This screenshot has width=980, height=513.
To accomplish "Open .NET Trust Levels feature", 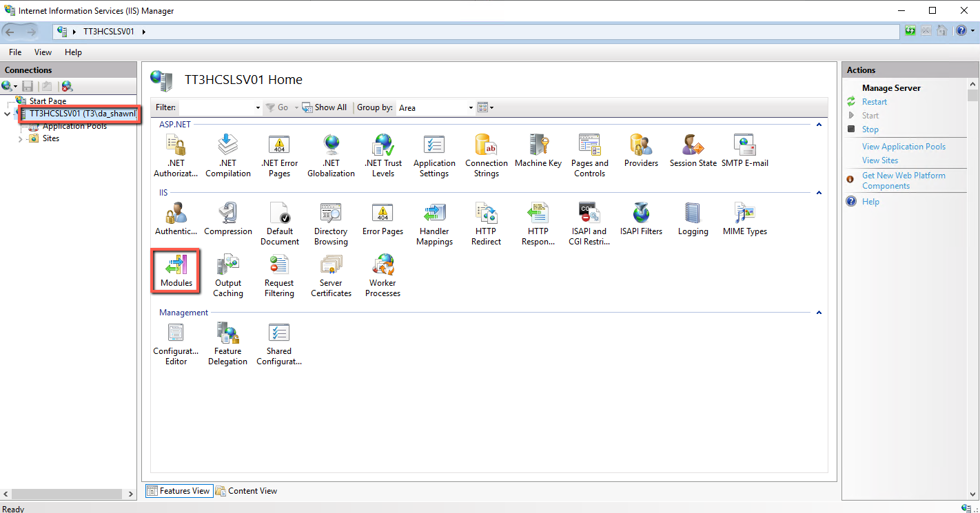I will click(x=383, y=155).
